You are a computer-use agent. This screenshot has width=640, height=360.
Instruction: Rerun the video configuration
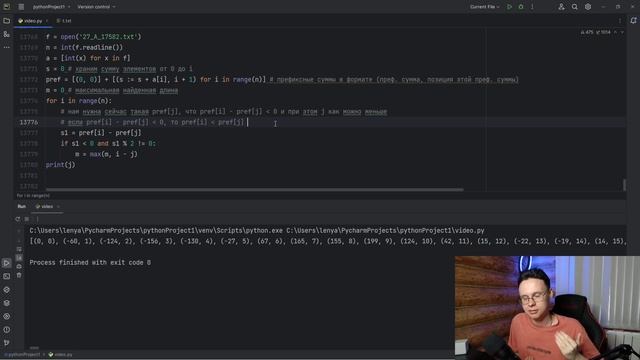pyautogui.click(x=18, y=219)
